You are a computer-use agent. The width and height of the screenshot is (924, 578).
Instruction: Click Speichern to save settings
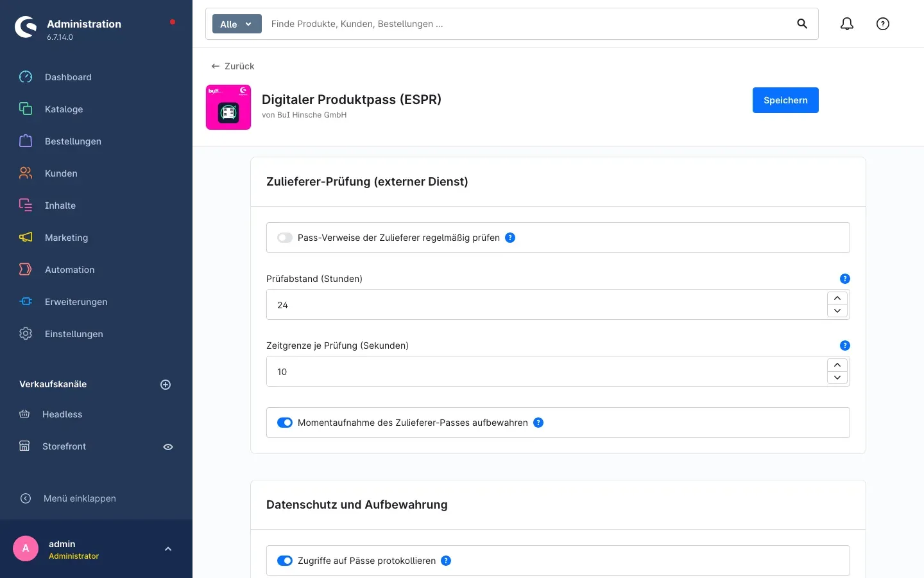click(x=785, y=100)
